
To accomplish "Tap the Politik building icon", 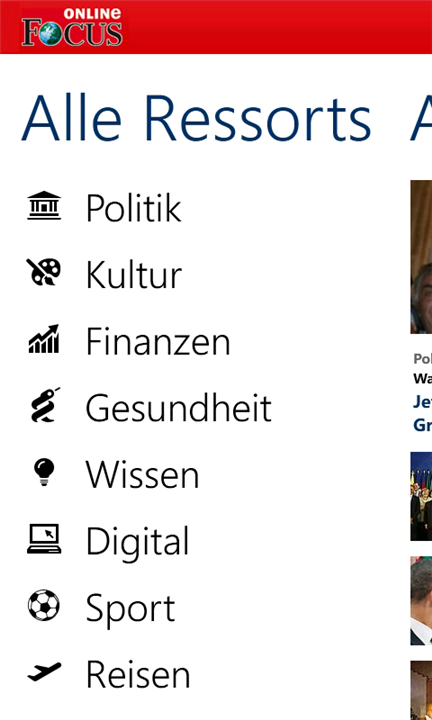I will click(x=44, y=205).
